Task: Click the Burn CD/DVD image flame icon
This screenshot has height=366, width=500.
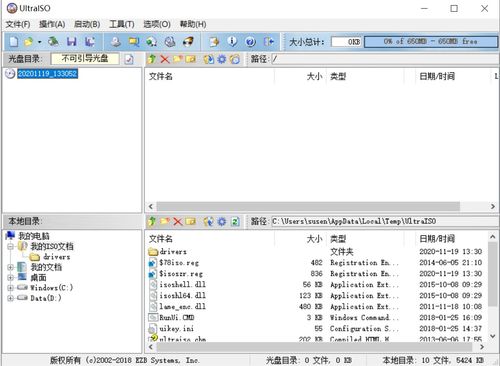Action: click(188, 42)
